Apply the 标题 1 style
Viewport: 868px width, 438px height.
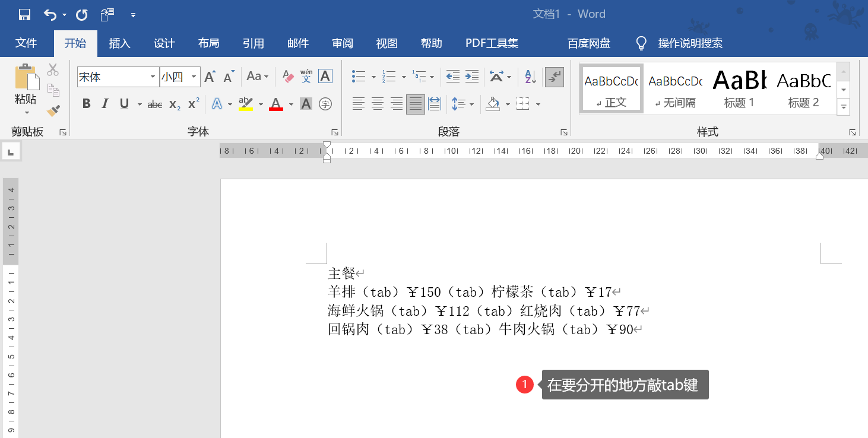pyautogui.click(x=739, y=88)
